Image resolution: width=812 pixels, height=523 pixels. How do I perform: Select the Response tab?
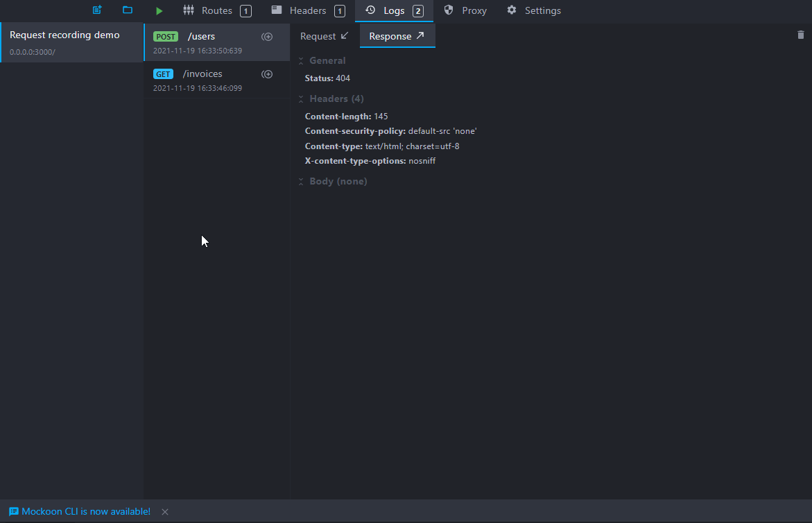tap(397, 36)
